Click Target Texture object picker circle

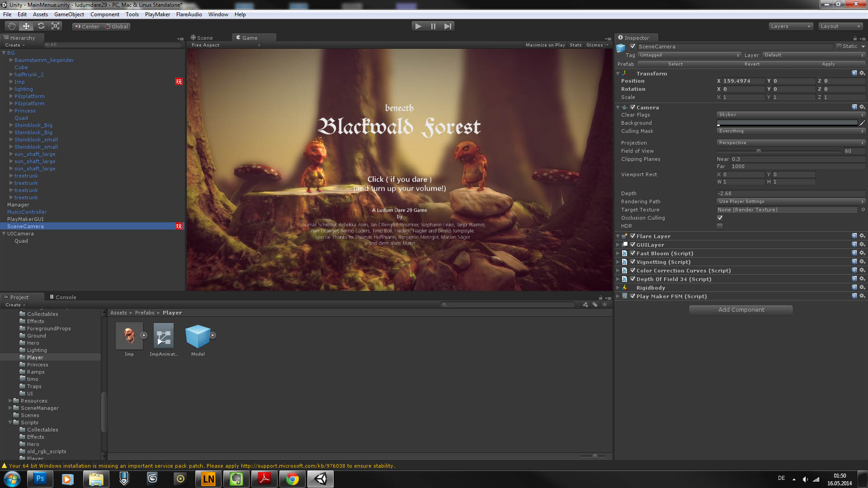point(863,210)
